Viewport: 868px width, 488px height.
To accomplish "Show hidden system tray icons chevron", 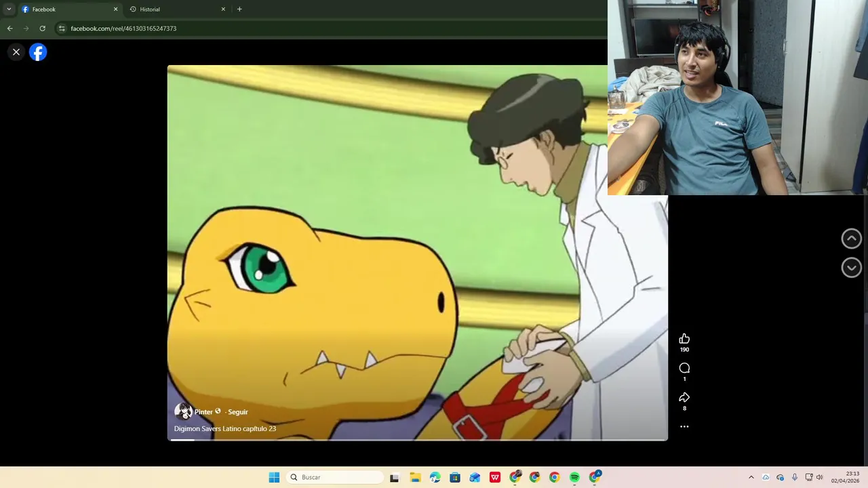I will (x=751, y=477).
